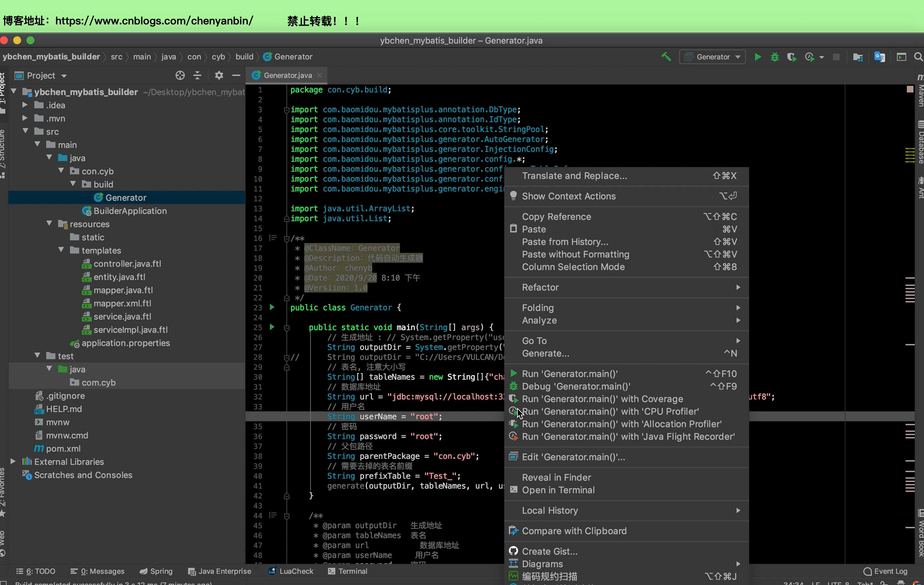Toggle fold marker at imports line 3
Screen dimensions: 924x585
pyautogui.click(x=286, y=110)
